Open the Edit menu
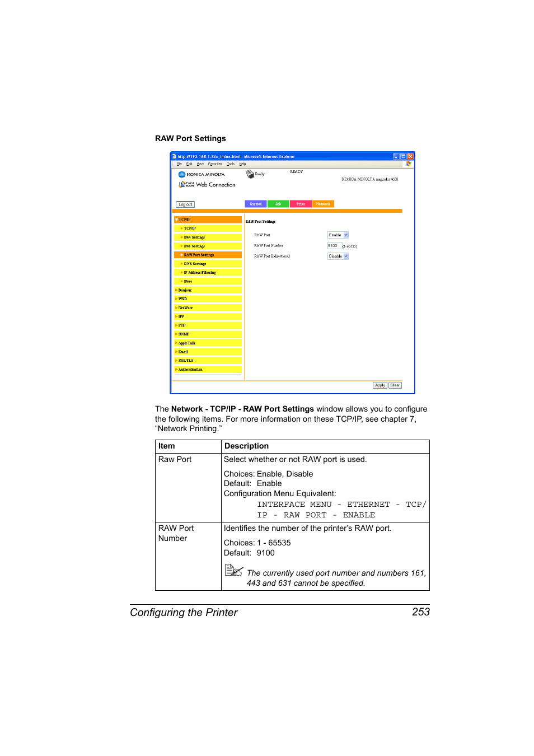Image resolution: width=534 pixels, height=756 pixels. [189, 164]
